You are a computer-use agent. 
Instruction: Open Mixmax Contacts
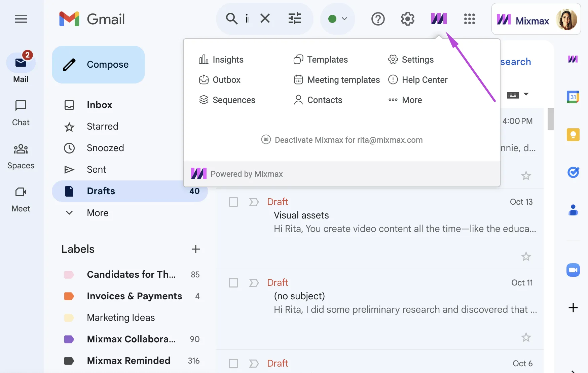pos(318,100)
